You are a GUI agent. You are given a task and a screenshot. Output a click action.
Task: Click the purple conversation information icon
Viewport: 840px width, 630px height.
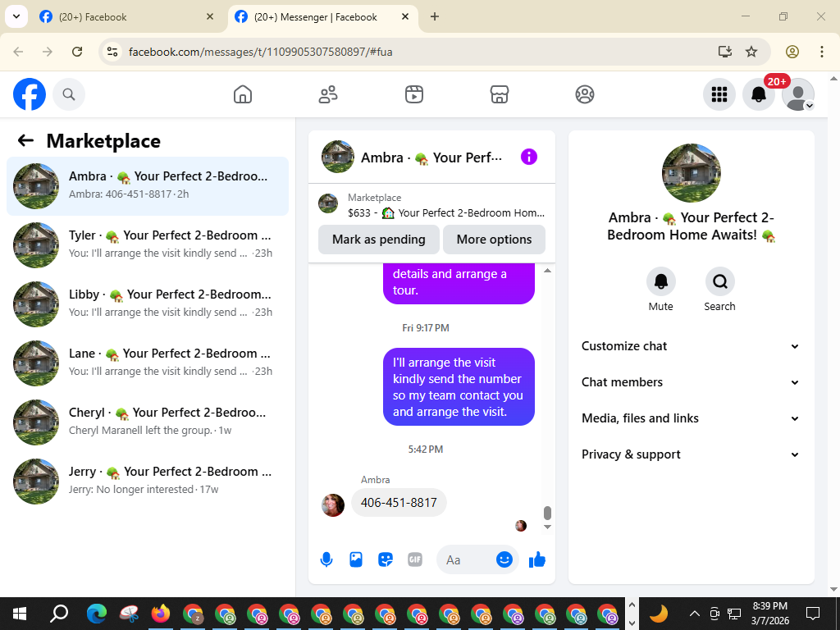tap(529, 157)
